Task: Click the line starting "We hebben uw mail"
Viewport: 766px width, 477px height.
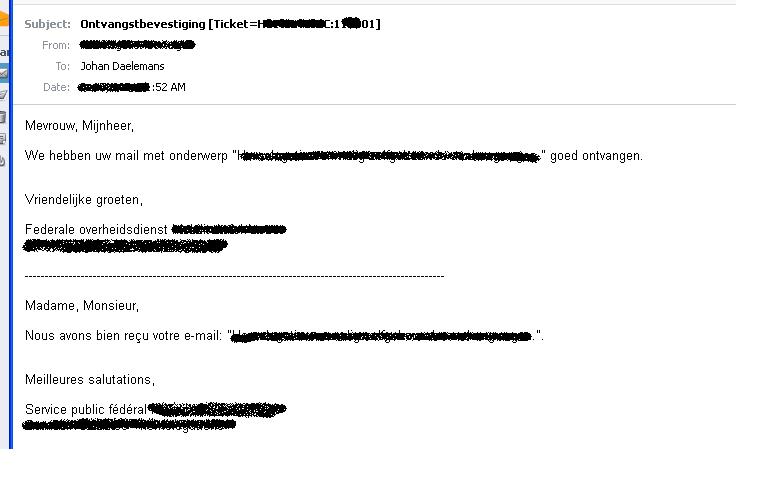Action: click(x=130, y=156)
